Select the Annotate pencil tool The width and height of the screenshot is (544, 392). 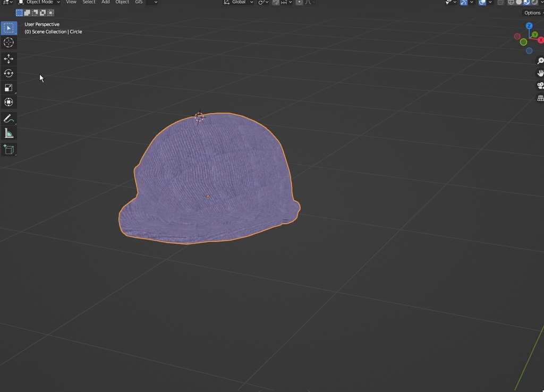tap(8, 118)
